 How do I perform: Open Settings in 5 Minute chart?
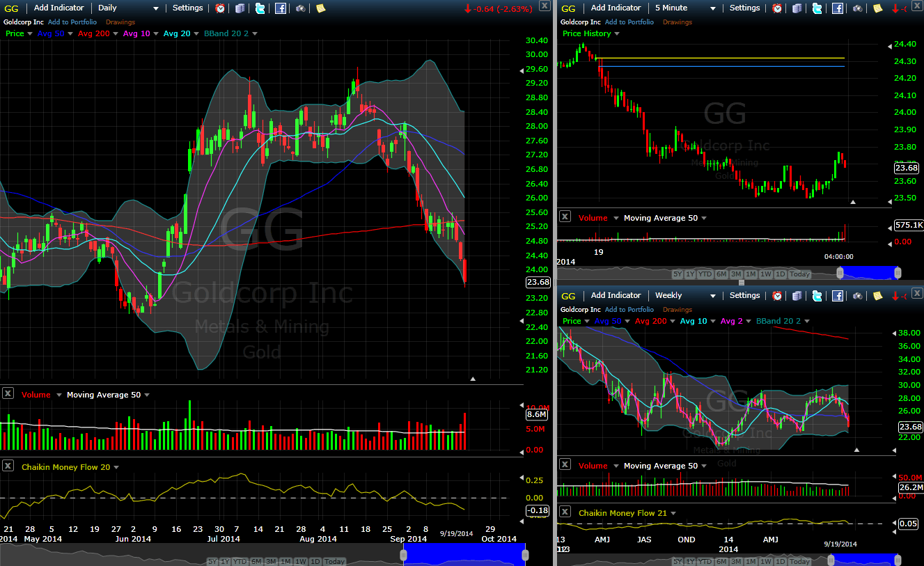(x=744, y=8)
